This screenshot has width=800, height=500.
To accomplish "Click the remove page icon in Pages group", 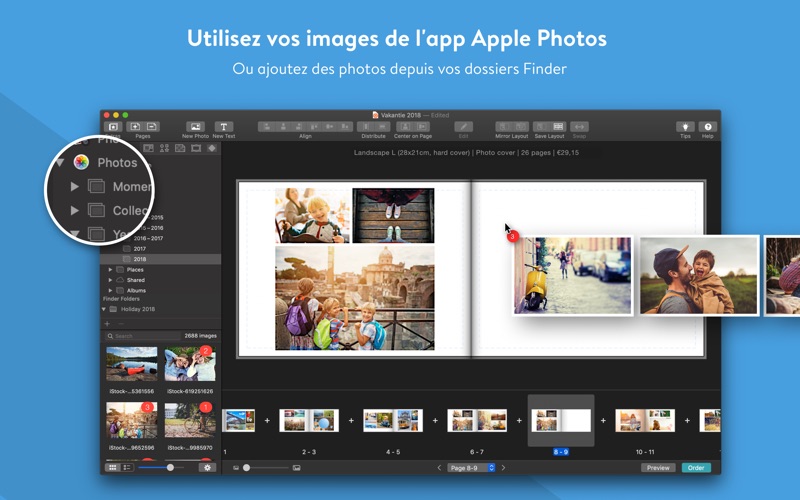I will (x=152, y=127).
